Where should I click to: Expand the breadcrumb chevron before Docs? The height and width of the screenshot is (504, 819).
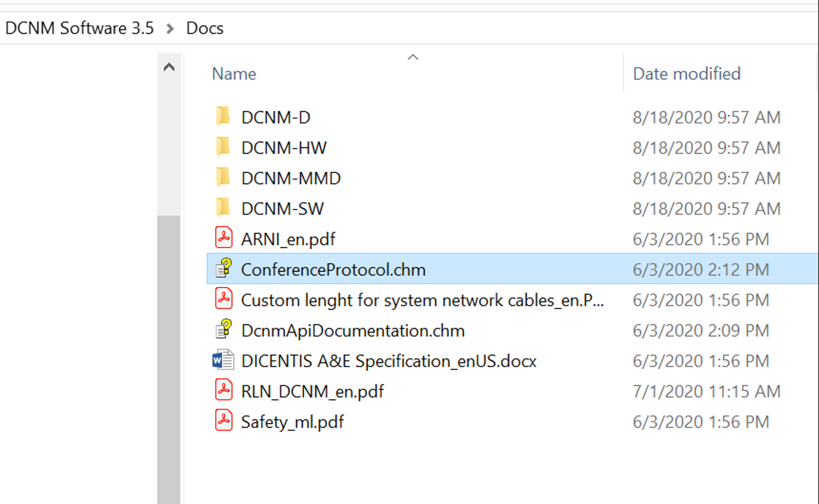tap(170, 29)
